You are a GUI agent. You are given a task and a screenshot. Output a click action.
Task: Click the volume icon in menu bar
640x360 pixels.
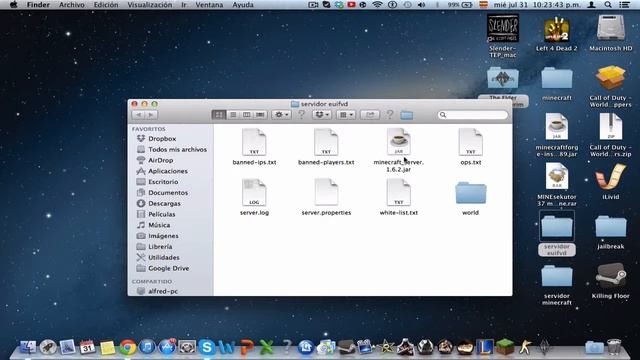(x=422, y=5)
